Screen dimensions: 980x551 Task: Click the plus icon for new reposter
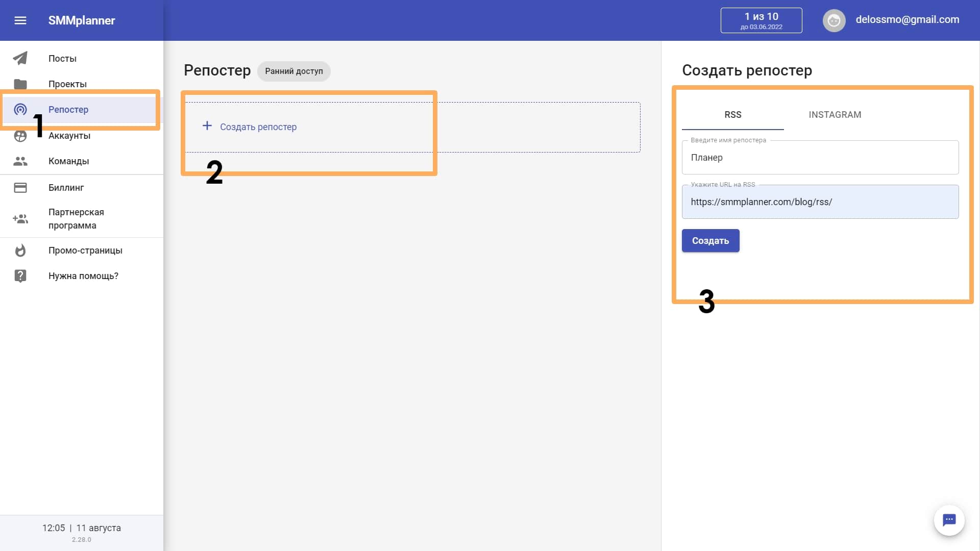click(207, 126)
